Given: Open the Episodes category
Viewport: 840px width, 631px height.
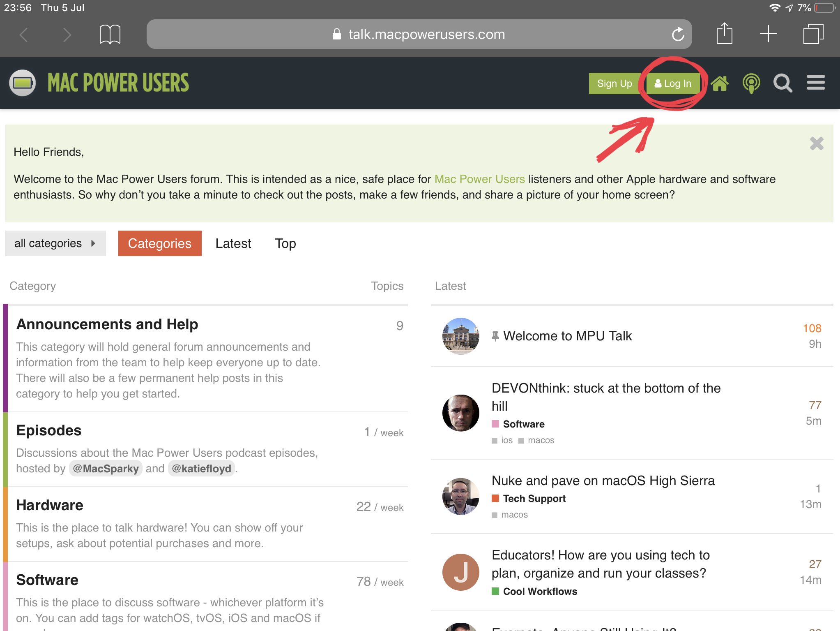Looking at the screenshot, I should [x=49, y=430].
